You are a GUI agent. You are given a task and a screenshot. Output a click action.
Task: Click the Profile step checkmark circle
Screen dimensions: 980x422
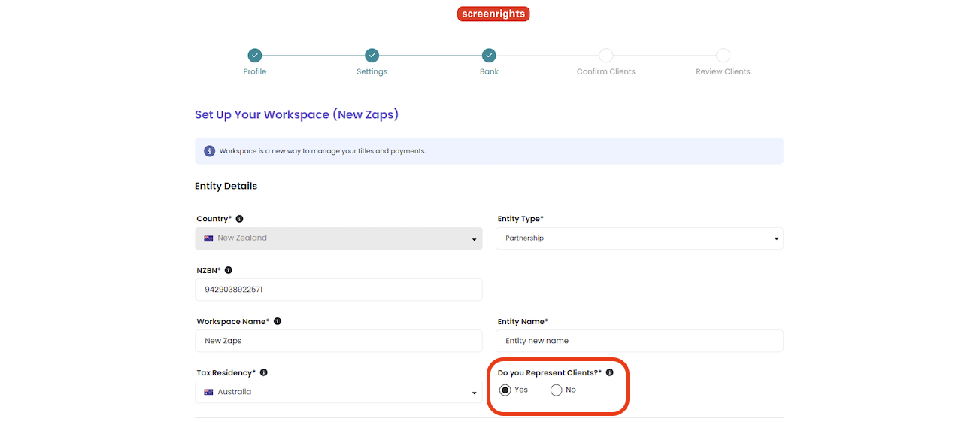(255, 56)
